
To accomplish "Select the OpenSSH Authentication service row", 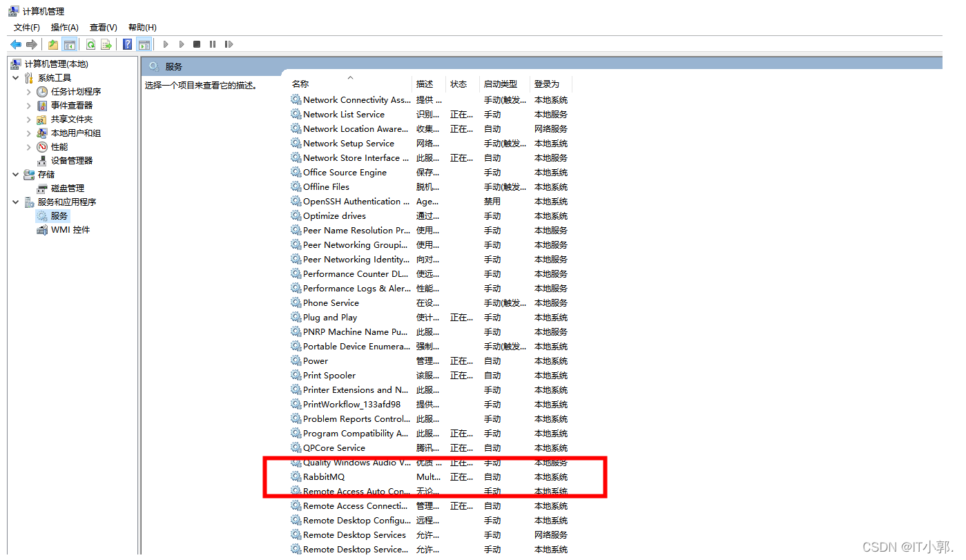I will [431, 202].
